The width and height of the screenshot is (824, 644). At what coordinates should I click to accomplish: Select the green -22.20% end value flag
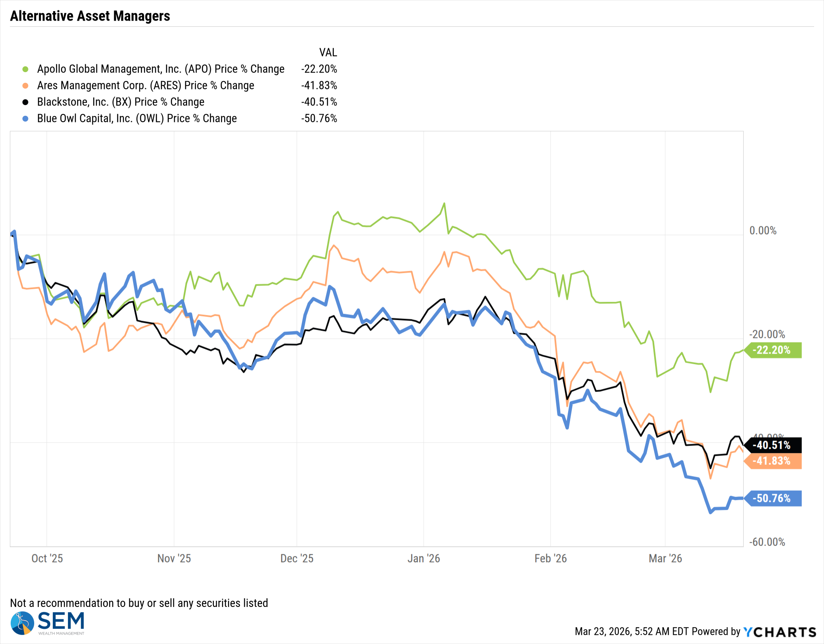point(774,350)
